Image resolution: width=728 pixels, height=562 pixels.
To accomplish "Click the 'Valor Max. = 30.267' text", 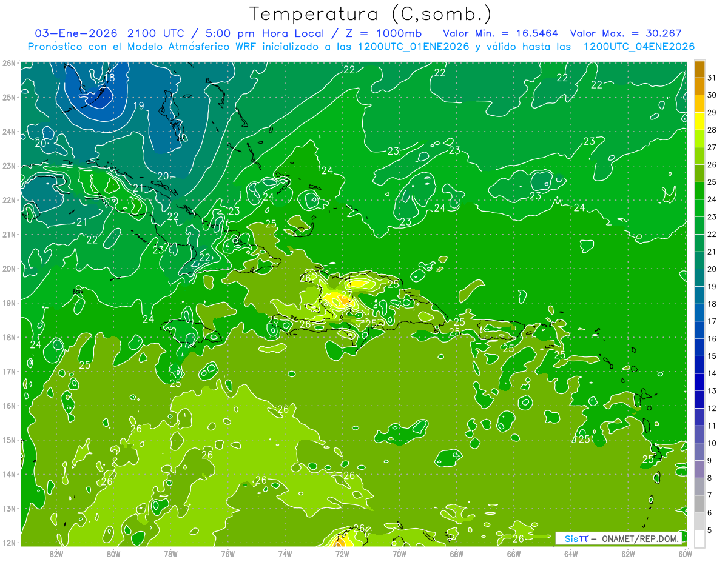I will pos(626,33).
